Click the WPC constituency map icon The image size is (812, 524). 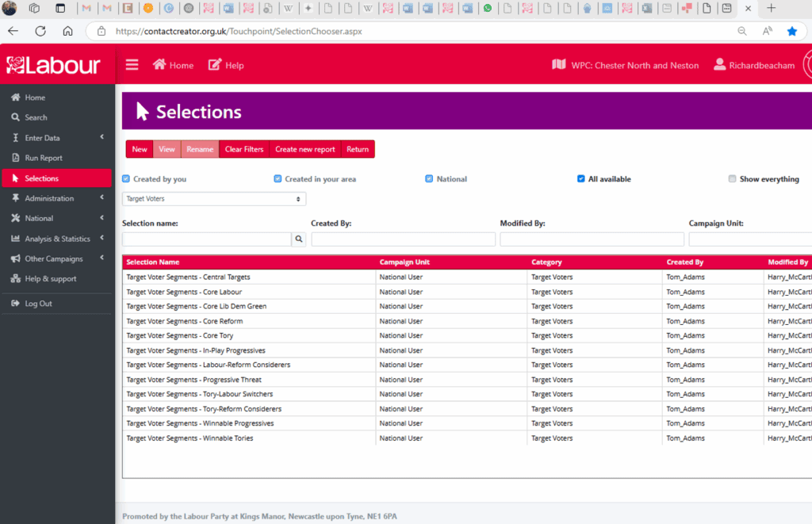tap(558, 65)
